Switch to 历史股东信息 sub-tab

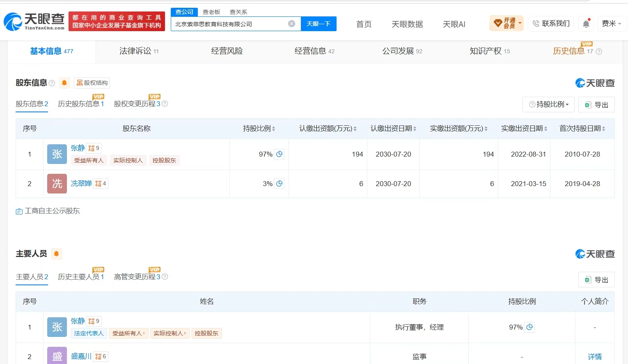pyautogui.click(x=81, y=104)
